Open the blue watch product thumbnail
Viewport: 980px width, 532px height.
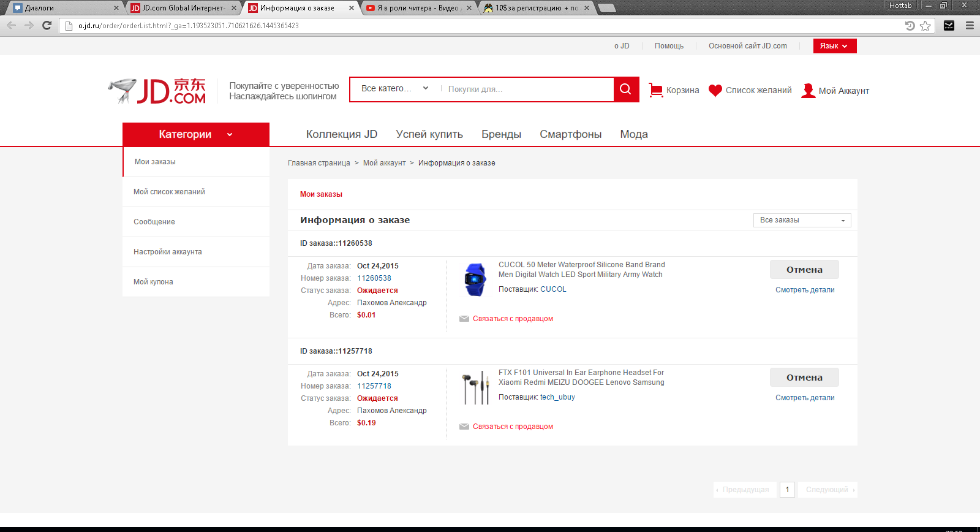[475, 279]
